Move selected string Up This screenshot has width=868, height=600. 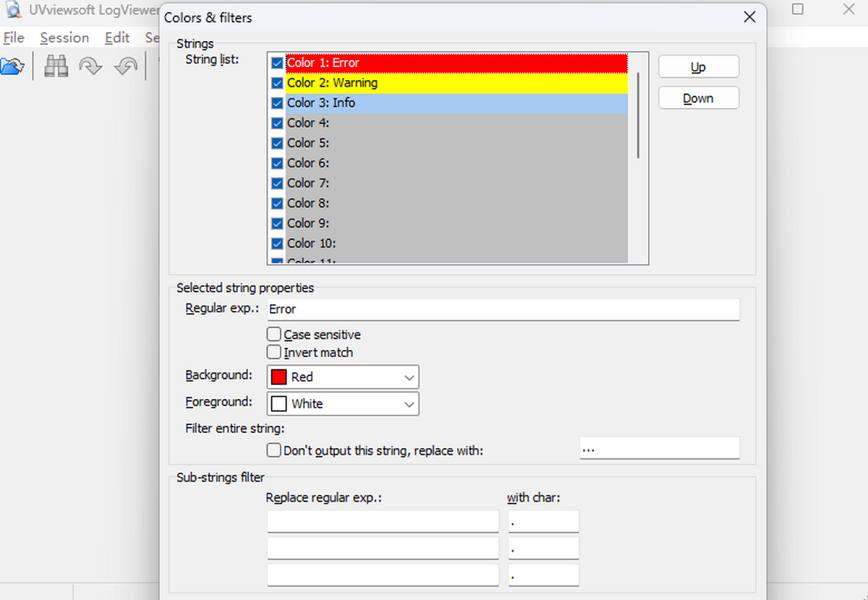699,67
